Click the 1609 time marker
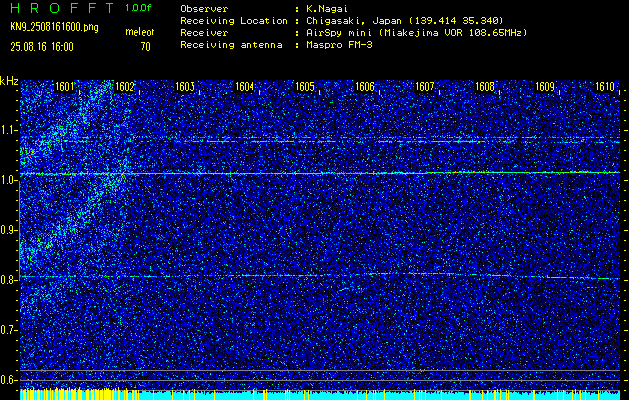This screenshot has width=629, height=400. (x=545, y=87)
